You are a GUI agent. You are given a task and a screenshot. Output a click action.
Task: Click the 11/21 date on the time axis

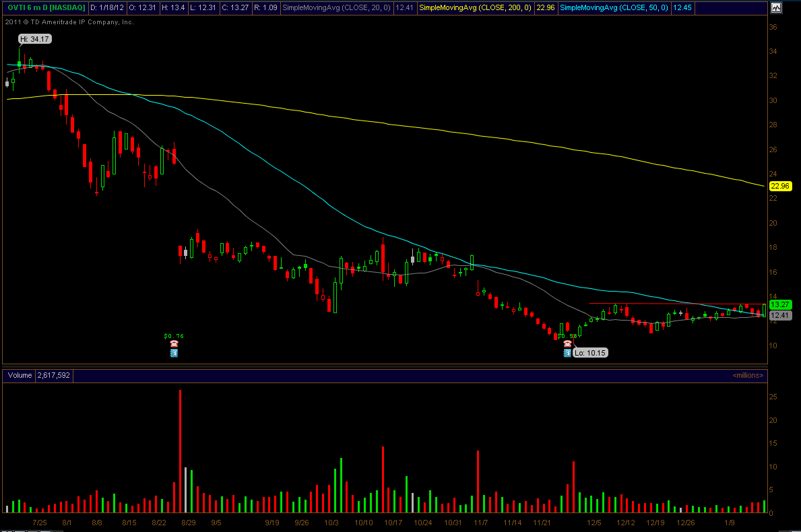(542, 523)
